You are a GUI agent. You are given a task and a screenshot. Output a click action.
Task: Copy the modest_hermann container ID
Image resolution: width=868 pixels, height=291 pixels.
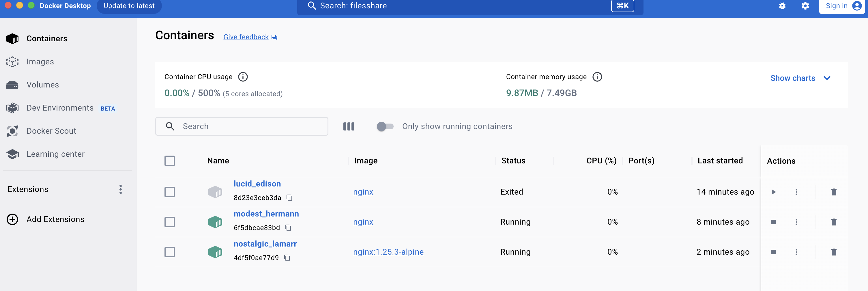click(288, 227)
